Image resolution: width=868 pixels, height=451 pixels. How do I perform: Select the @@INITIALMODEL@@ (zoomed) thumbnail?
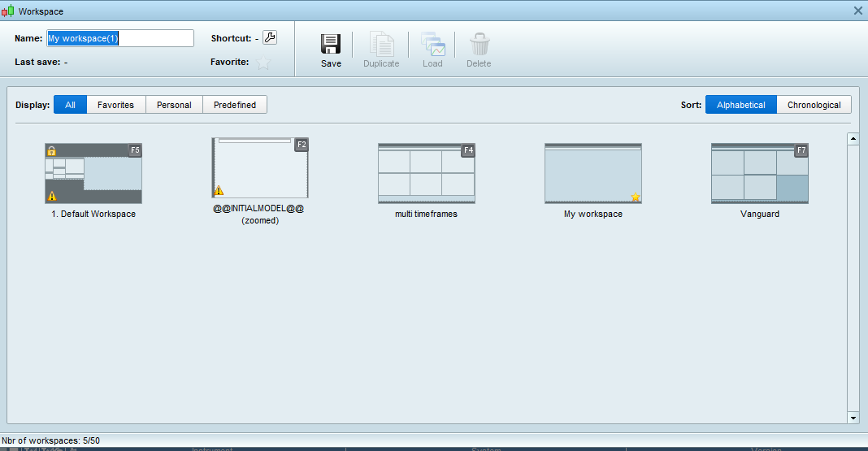coord(260,167)
